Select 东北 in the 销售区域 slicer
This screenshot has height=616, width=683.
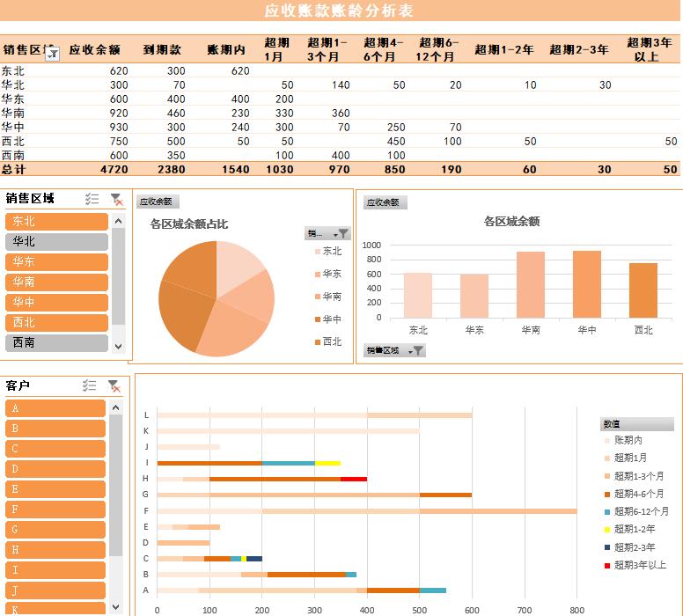(x=56, y=221)
